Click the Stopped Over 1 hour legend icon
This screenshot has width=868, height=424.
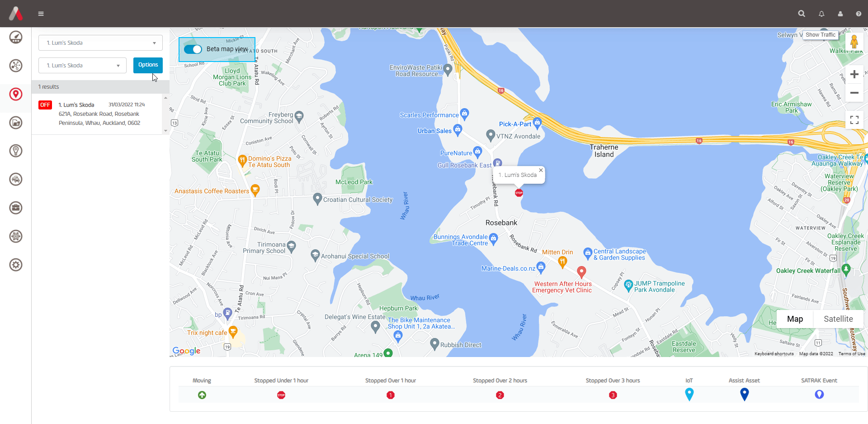(391, 395)
